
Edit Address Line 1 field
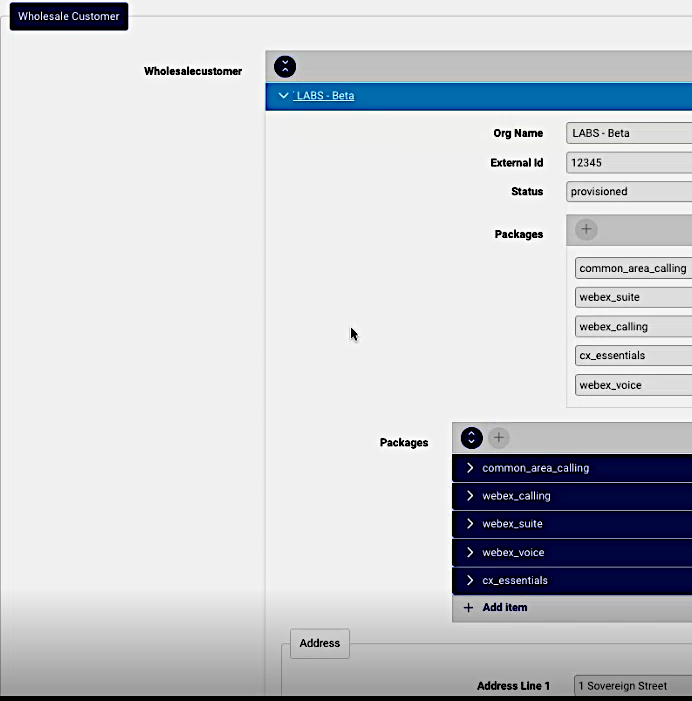coord(633,686)
